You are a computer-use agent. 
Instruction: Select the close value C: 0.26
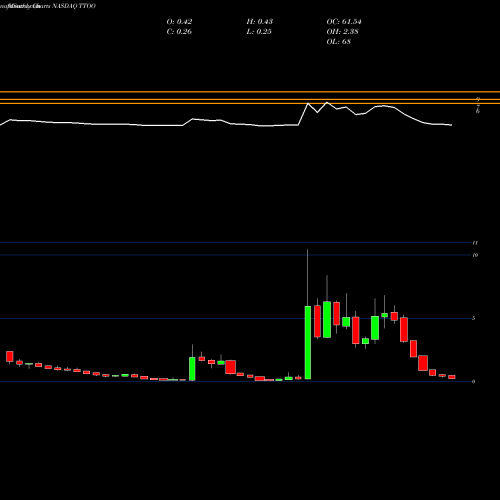[179, 32]
